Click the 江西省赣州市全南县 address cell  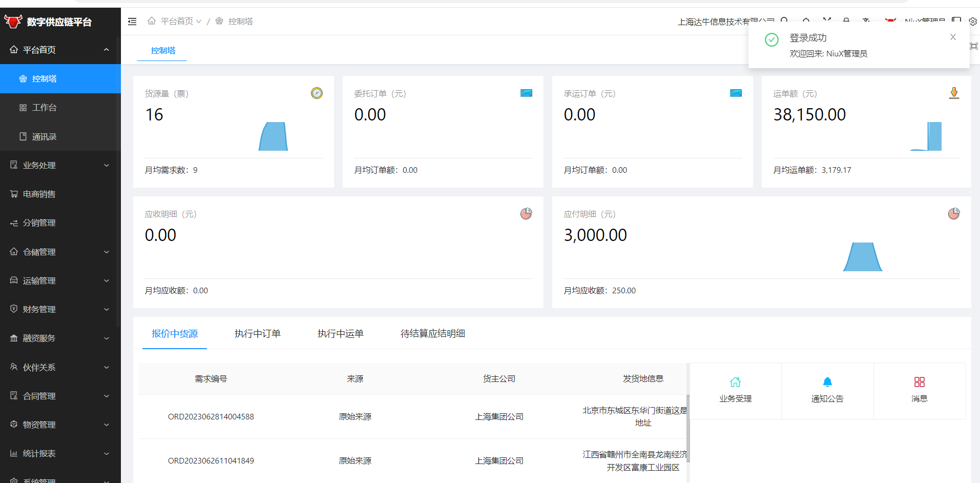tap(635, 461)
